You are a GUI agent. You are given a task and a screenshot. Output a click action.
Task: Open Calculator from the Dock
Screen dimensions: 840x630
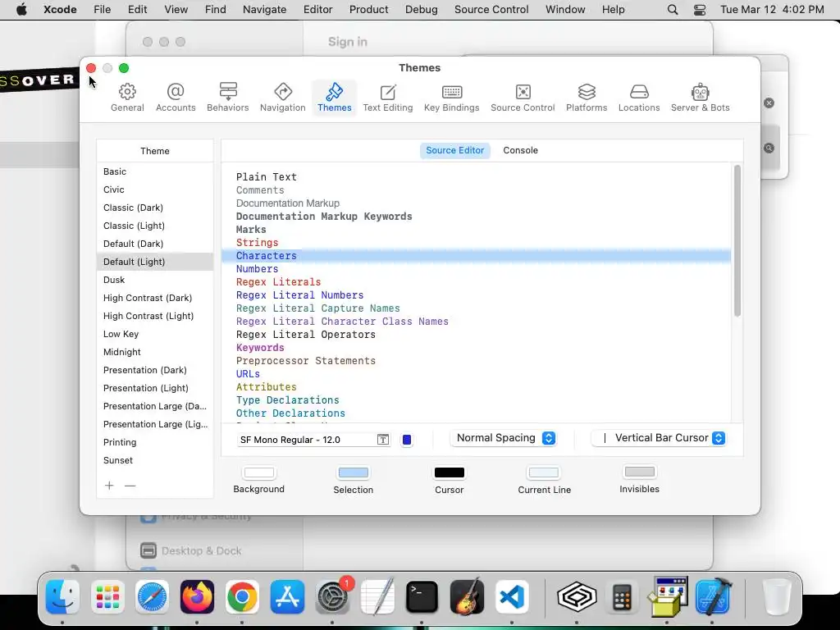coord(622,597)
